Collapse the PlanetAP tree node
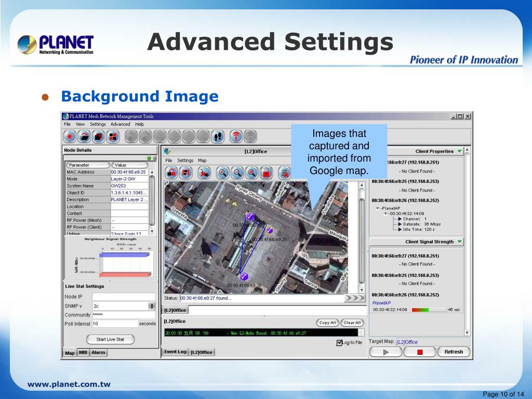 (377, 208)
